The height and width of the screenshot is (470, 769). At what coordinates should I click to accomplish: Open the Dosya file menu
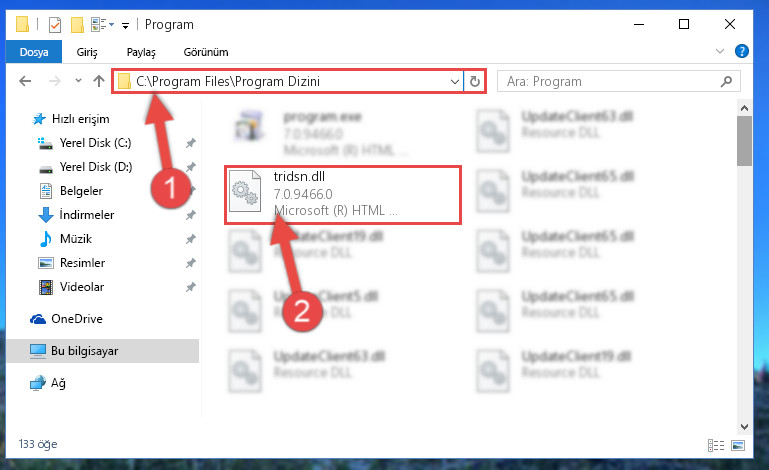(x=34, y=52)
